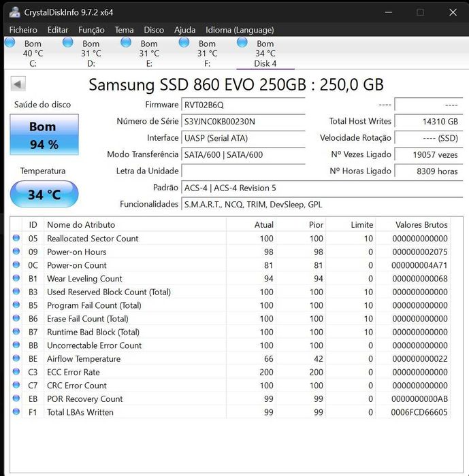This screenshot has height=476, width=469.
Task: Click the CrystalDiskInfo app icon in title bar
Action: click(14, 12)
